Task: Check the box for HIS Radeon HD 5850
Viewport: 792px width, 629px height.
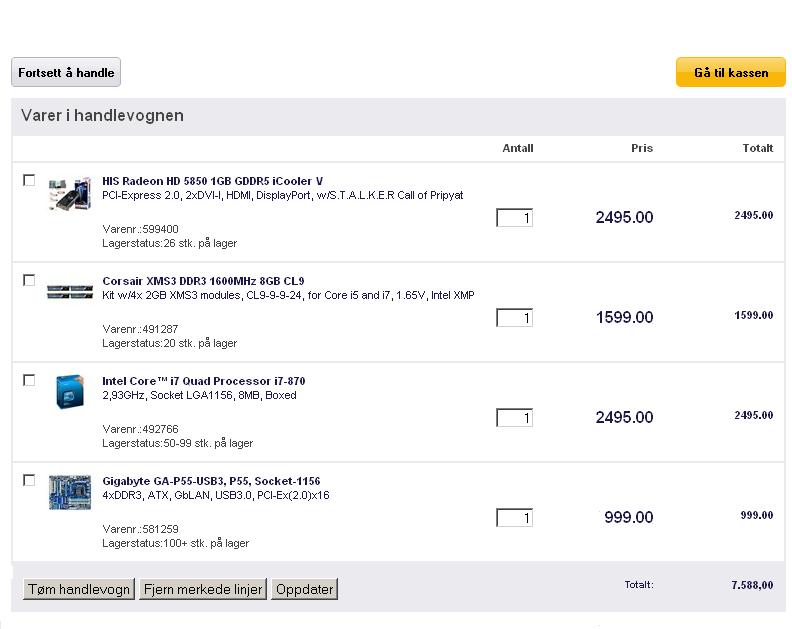Action: (x=29, y=180)
